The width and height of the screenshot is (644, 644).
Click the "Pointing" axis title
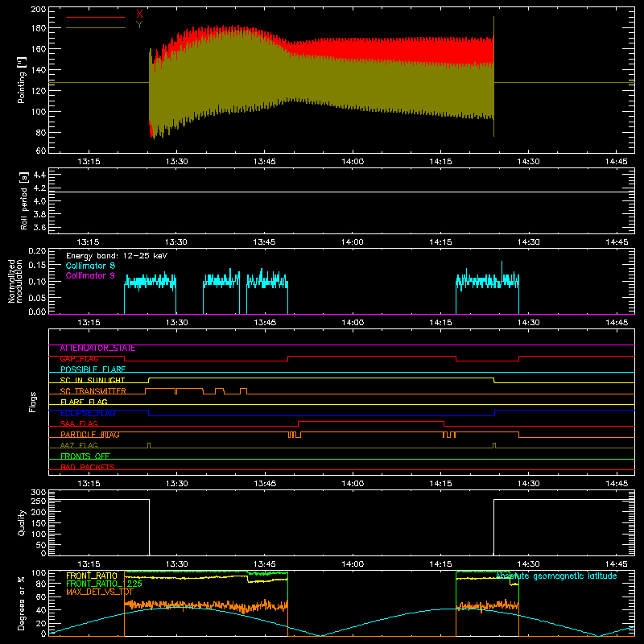coord(22,80)
